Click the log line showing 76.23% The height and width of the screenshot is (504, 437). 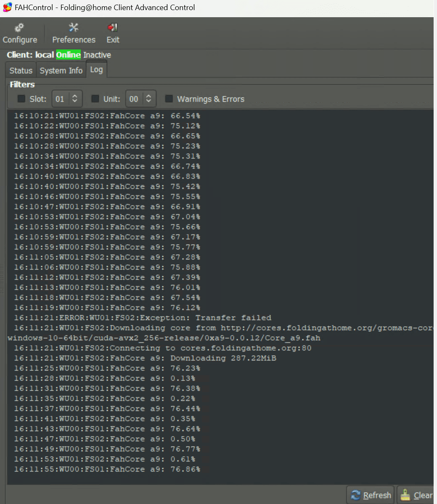(x=107, y=369)
